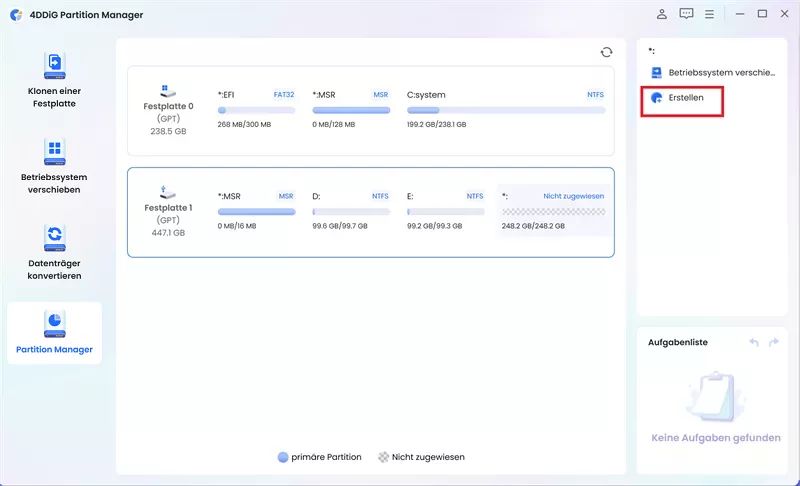Select the Festplatte 0 disk icon
This screenshot has height=486, width=800.
[x=168, y=91]
